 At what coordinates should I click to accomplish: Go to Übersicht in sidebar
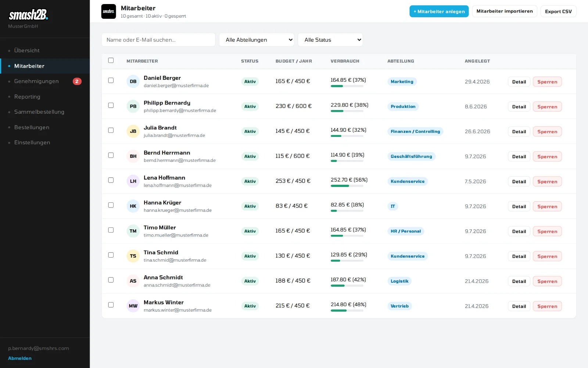click(45, 50)
